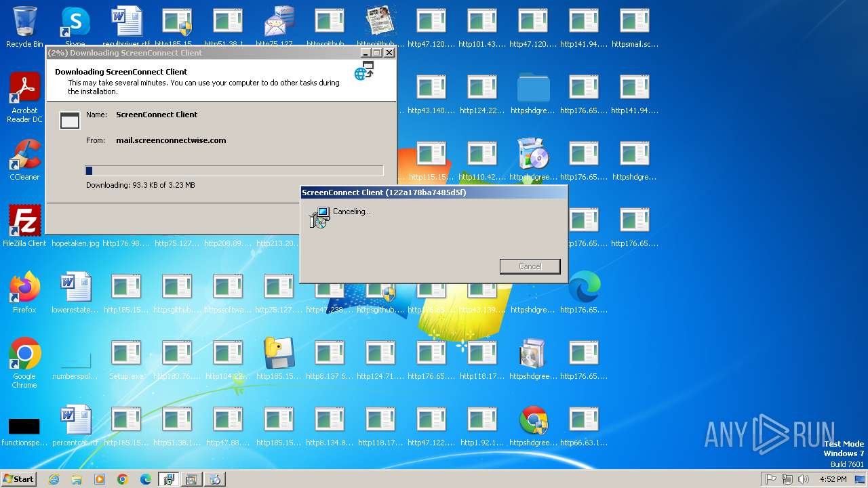Open Windows Media Player from taskbar
Screen dimensions: 868x488
(x=100, y=479)
